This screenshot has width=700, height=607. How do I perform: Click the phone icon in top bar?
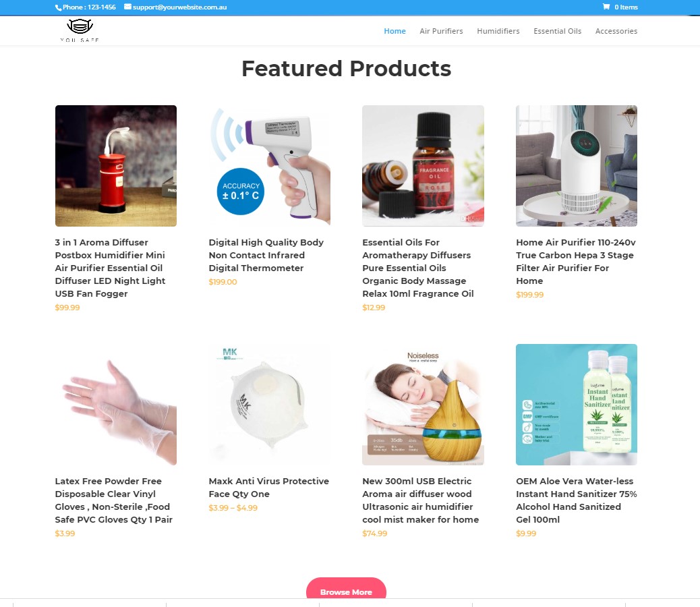coord(58,7)
